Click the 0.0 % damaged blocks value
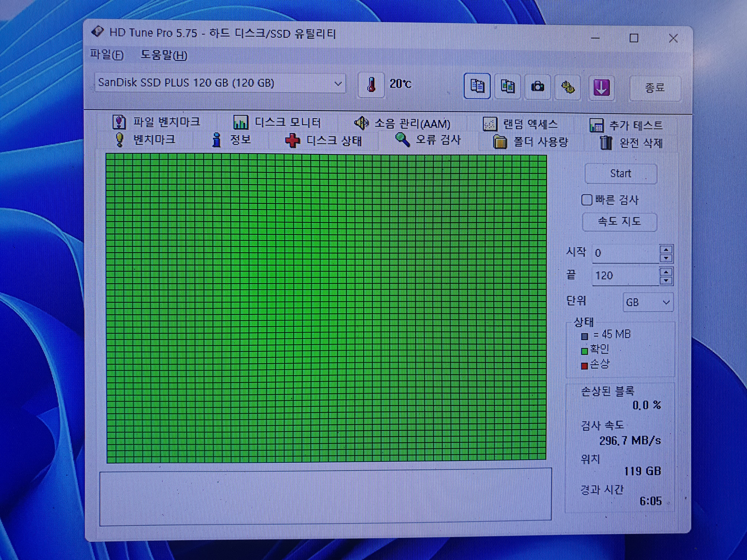This screenshot has height=560, width=747. [x=647, y=405]
